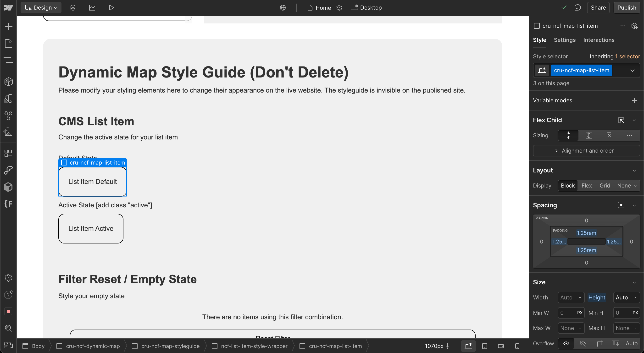Open the comments speech bubble icon
This screenshot has height=353, width=644.
coord(577,8)
